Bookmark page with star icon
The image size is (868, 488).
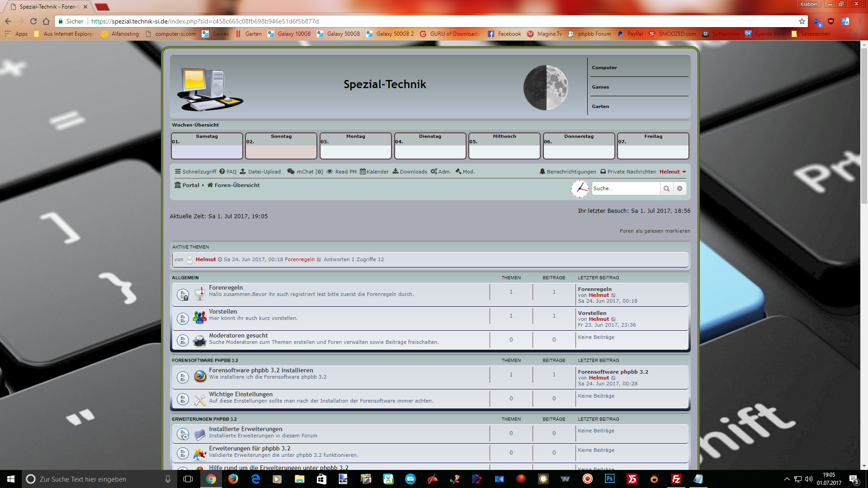click(802, 21)
